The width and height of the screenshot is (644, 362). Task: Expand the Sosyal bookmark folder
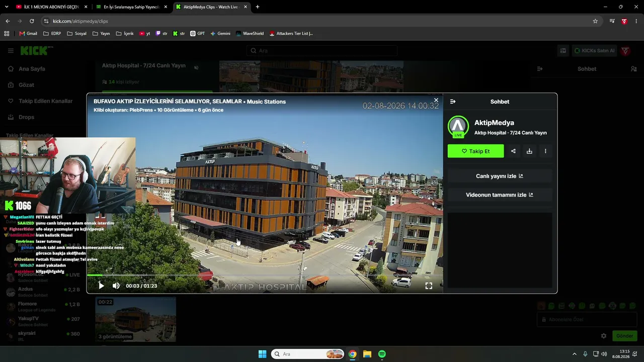pyautogui.click(x=77, y=34)
